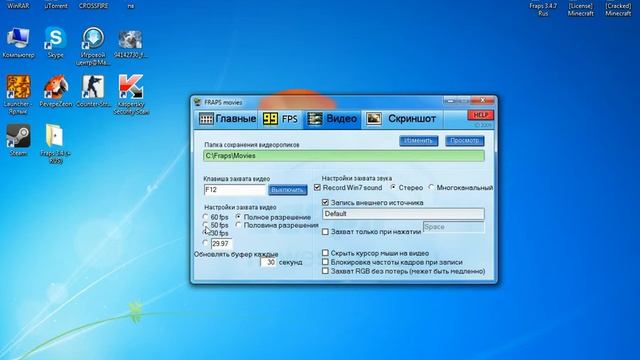
Task: Toggle Record Win7 sound checkbox
Action: [318, 188]
